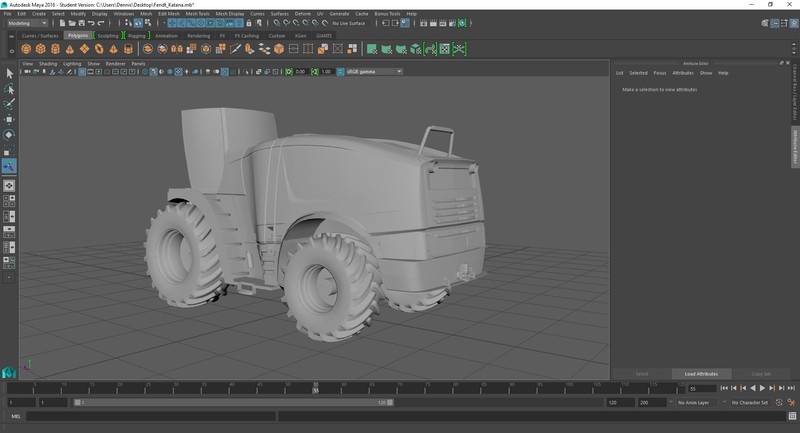Click the Multi-Cut knife tool icon
The image size is (800, 433).
[235, 49]
